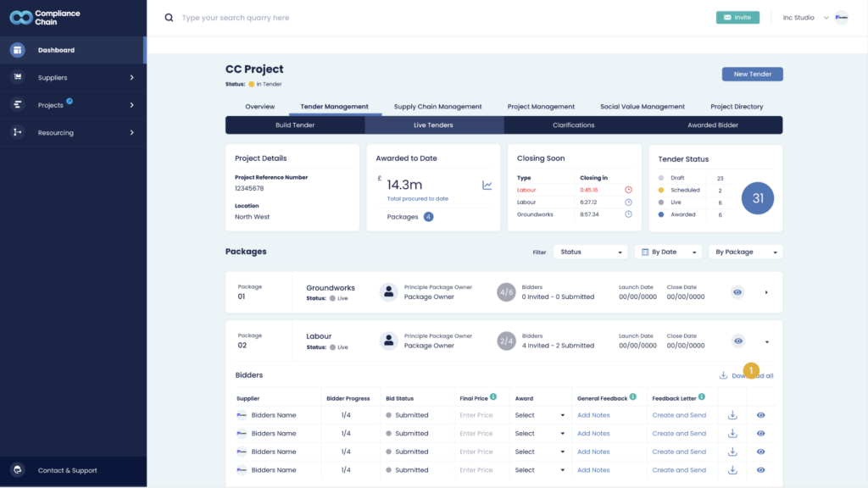
Task: Click the Download all icon
Action: [x=723, y=375]
